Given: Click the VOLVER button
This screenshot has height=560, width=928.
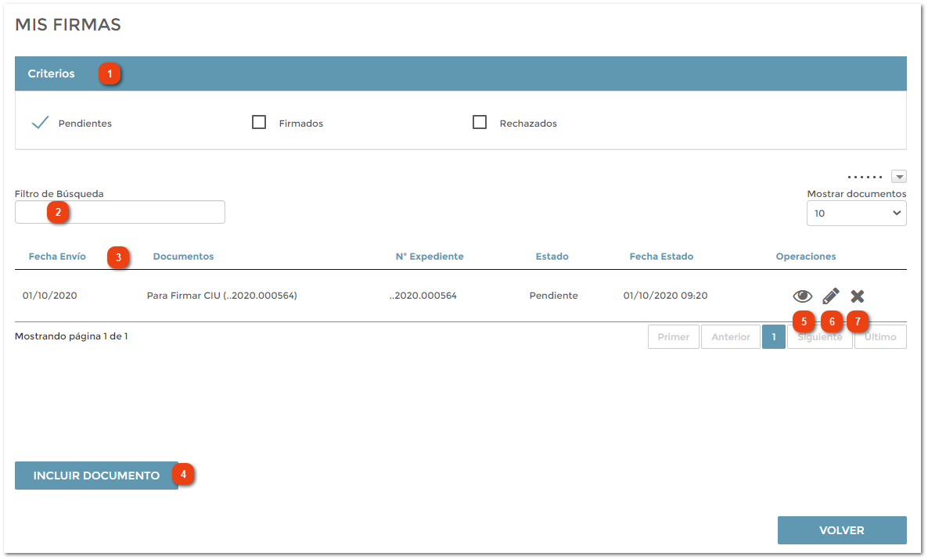Looking at the screenshot, I should coord(841,530).
